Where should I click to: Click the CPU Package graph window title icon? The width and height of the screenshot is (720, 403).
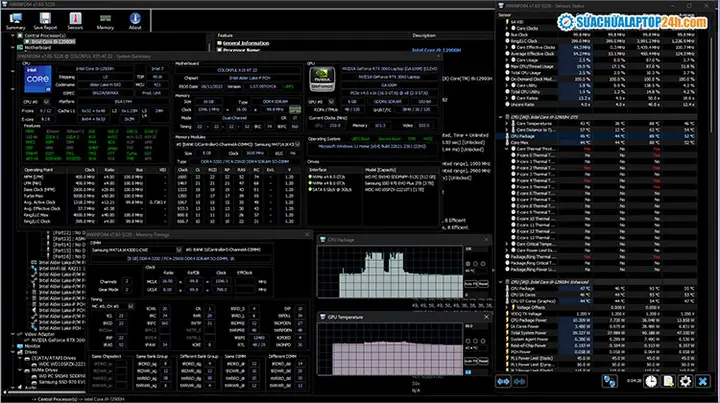pyautogui.click(x=322, y=240)
